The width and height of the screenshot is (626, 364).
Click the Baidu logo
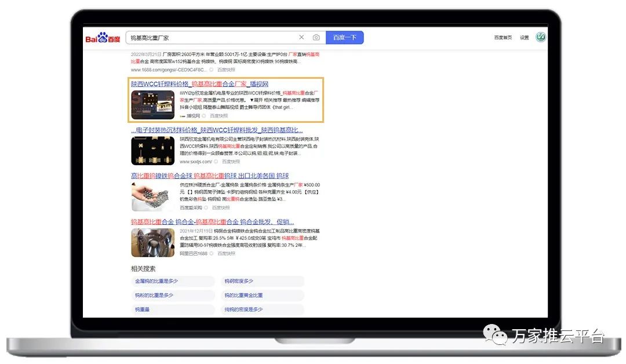(x=103, y=38)
